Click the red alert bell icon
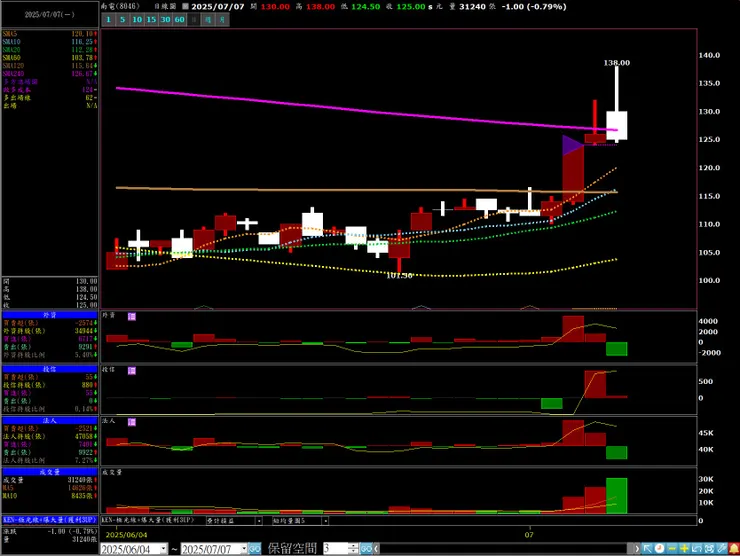The height and width of the screenshot is (556, 740). tap(733, 549)
